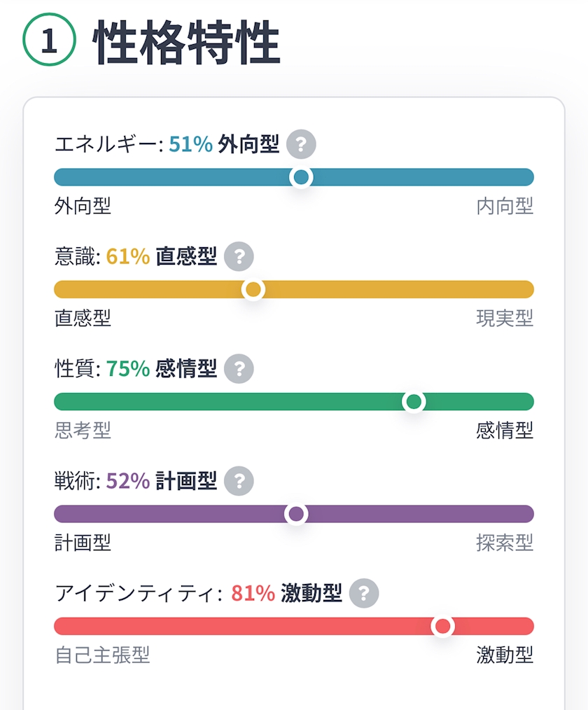Click the 自己主張型 label under red bar

(102, 655)
